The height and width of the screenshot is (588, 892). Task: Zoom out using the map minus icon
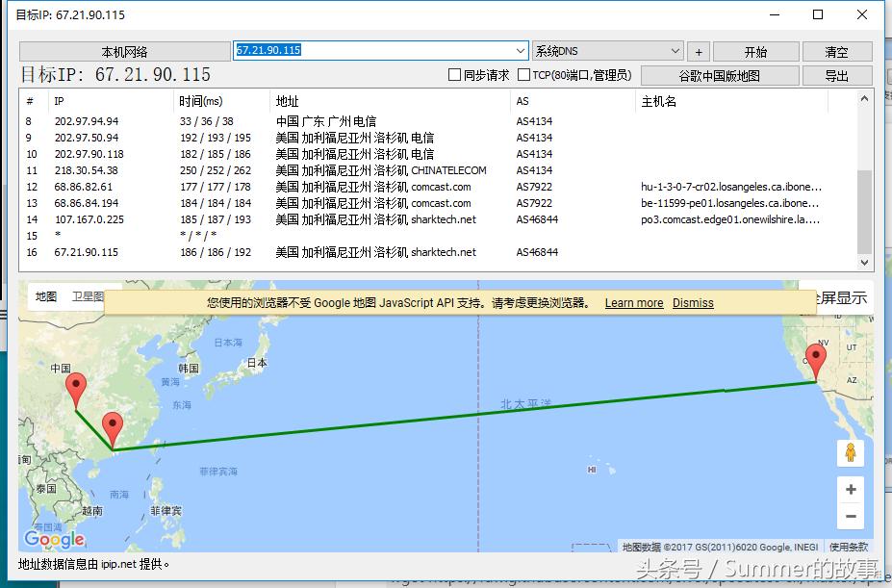click(850, 517)
